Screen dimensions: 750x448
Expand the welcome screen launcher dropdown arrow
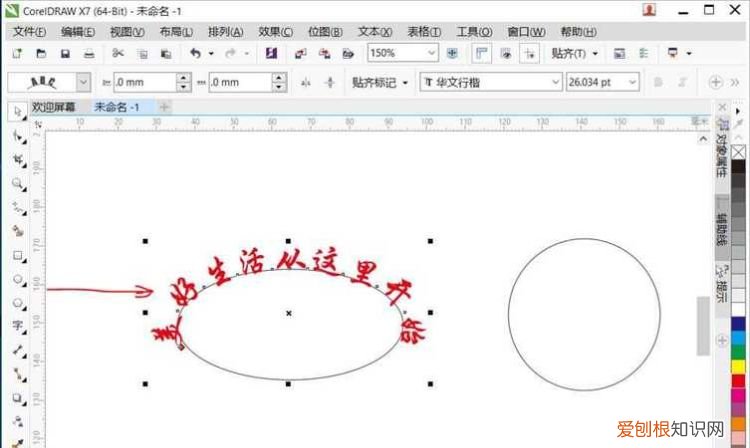point(689,53)
